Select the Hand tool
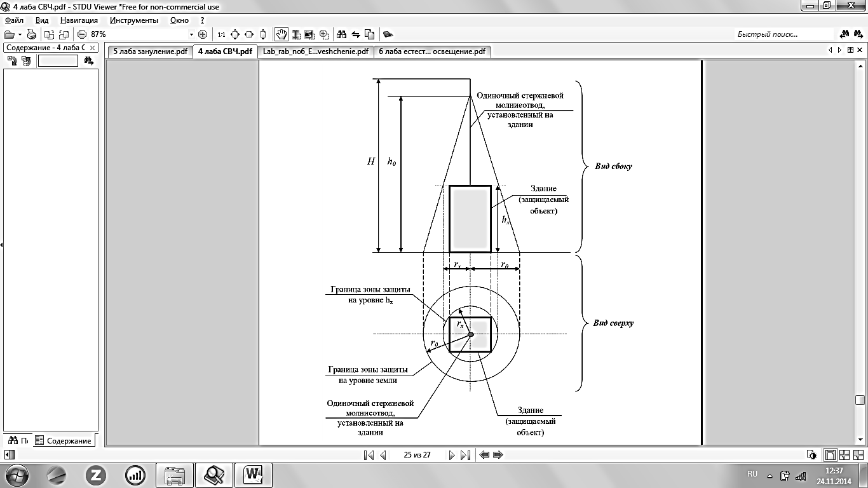The width and height of the screenshot is (868, 488). coord(281,34)
